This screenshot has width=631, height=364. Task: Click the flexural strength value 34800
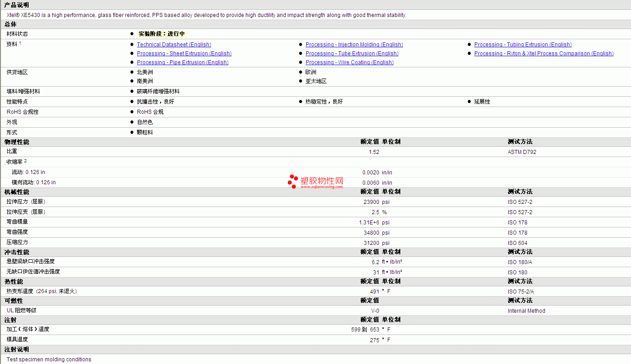point(372,233)
